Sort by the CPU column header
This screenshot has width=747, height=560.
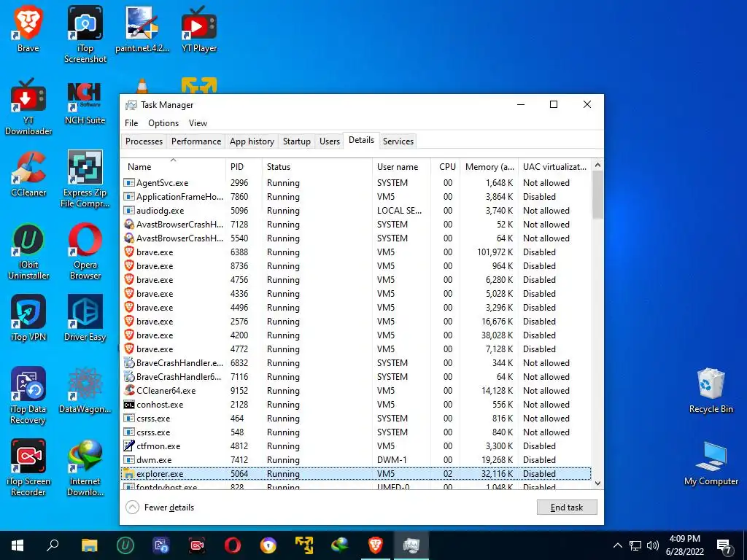pos(446,167)
